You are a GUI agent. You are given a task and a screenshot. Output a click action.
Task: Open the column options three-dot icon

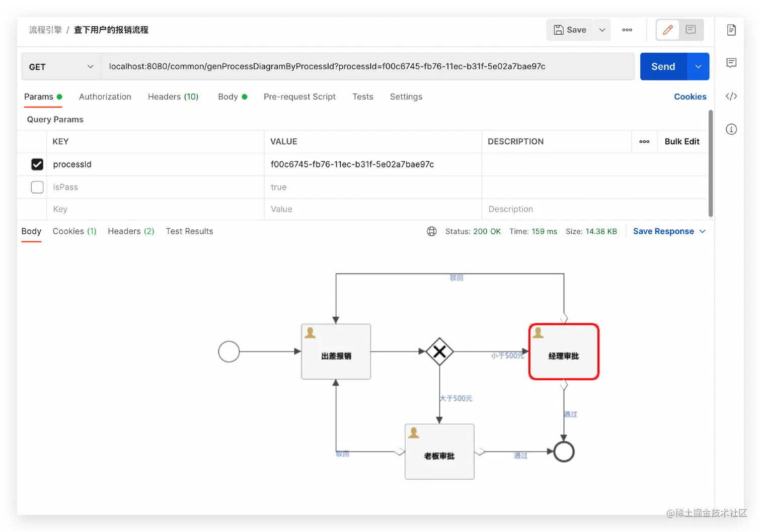click(644, 142)
